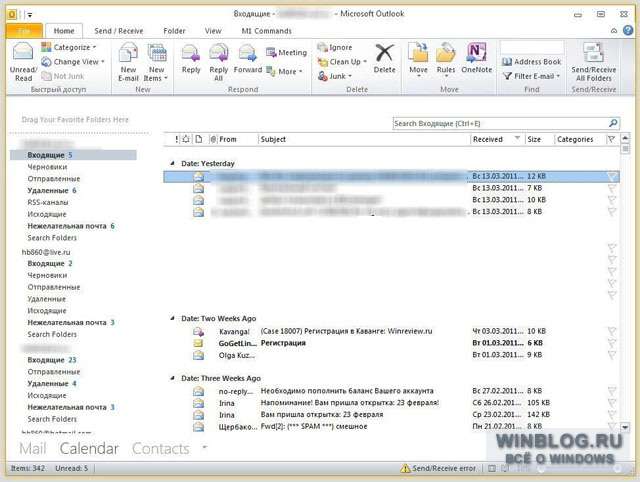Flag the 7 KB message from yesterday

click(611, 188)
